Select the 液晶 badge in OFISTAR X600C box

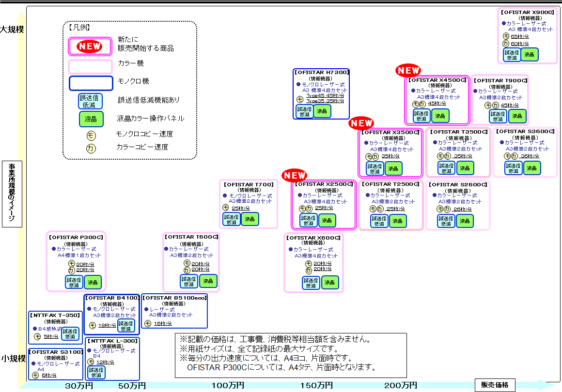pos(330,283)
